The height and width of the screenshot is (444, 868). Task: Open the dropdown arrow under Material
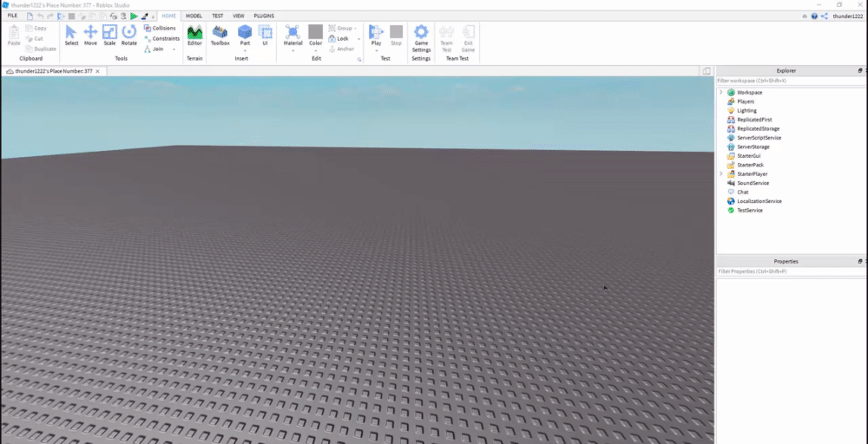click(293, 51)
